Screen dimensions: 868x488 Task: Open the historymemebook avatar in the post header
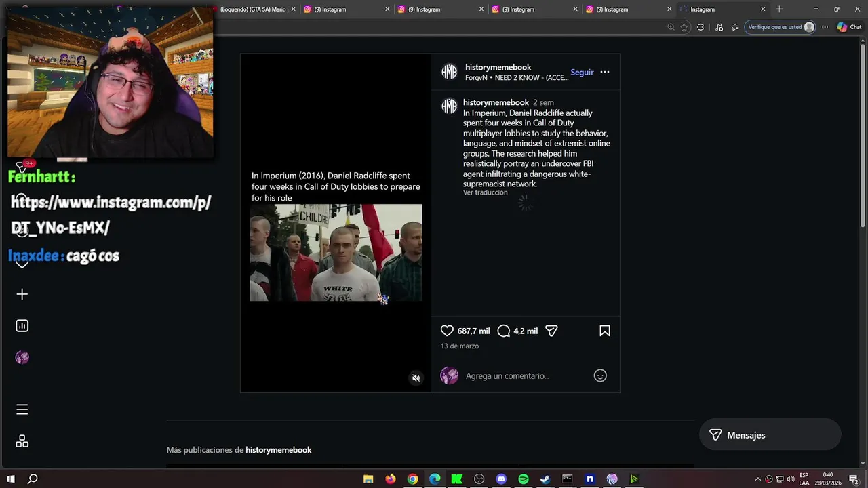tap(449, 72)
